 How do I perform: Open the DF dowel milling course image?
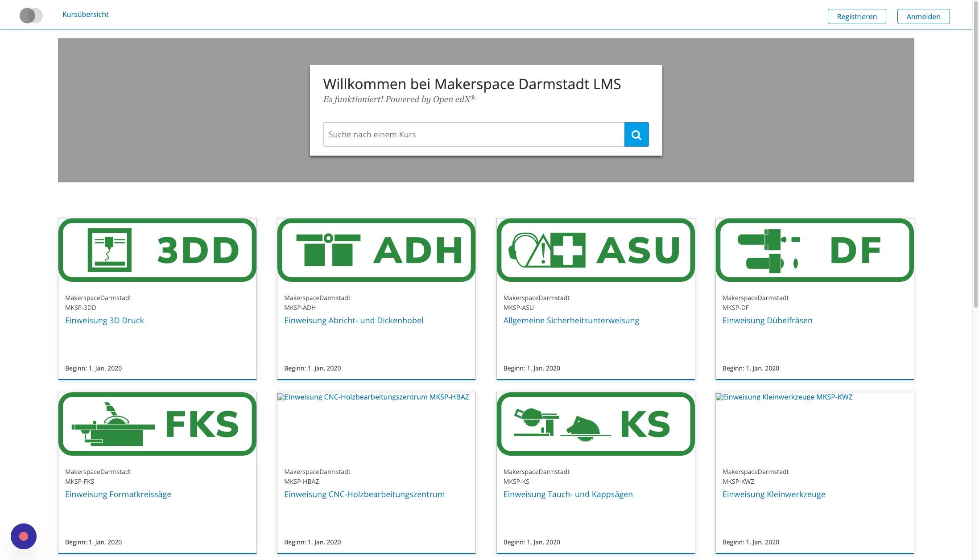click(814, 250)
